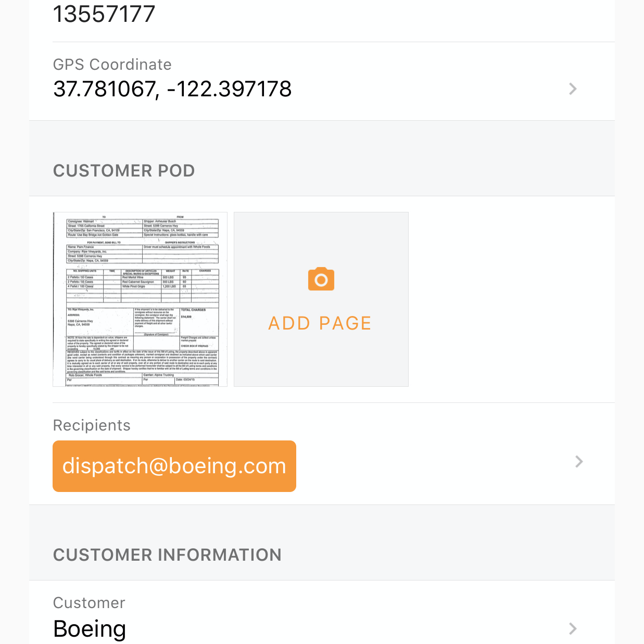Screen dimensions: 644x644
Task: Click the CUSTOMER INFORMATION section header
Action: [167, 555]
